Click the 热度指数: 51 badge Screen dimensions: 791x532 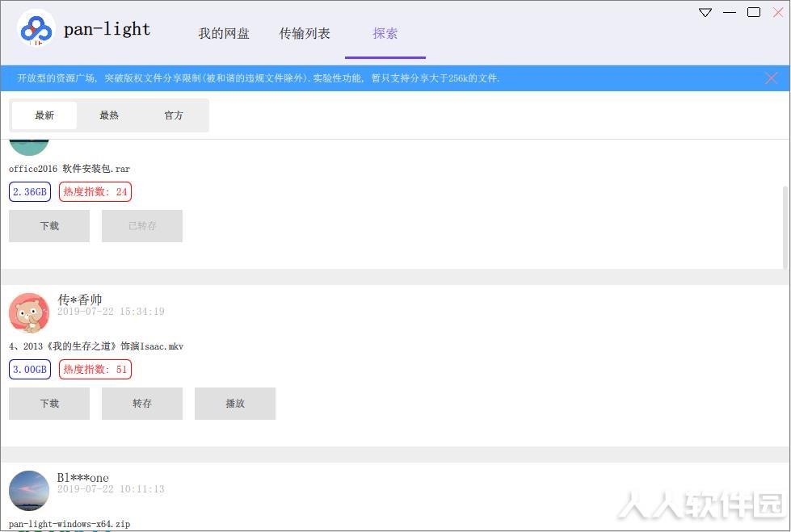[x=95, y=369]
